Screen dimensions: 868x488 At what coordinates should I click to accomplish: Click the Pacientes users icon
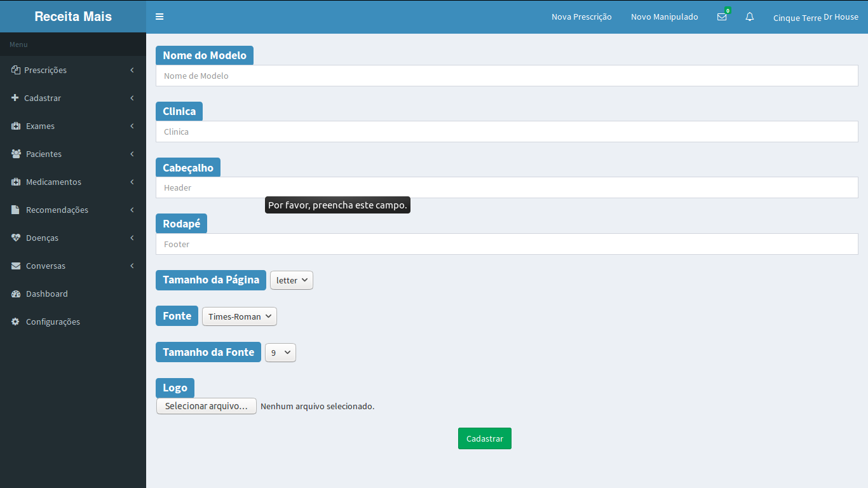[17, 154]
